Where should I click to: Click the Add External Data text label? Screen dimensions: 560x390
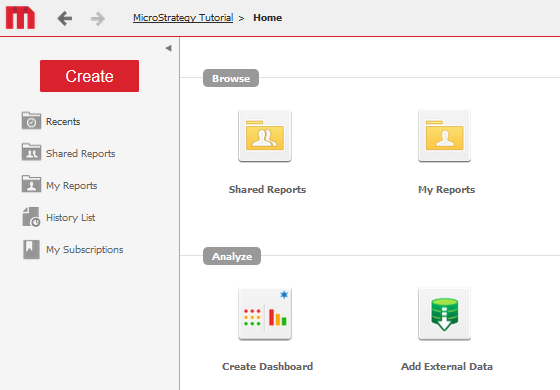(x=447, y=366)
